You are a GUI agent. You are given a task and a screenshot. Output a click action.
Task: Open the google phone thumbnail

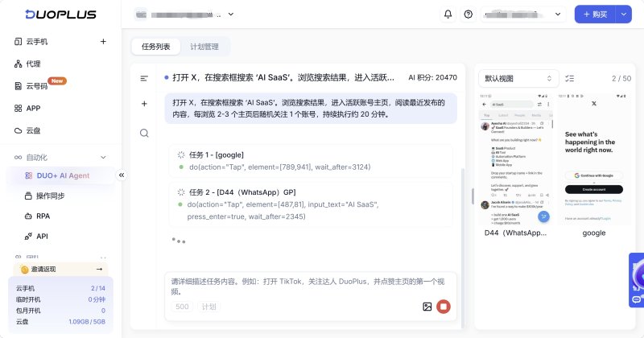point(594,159)
